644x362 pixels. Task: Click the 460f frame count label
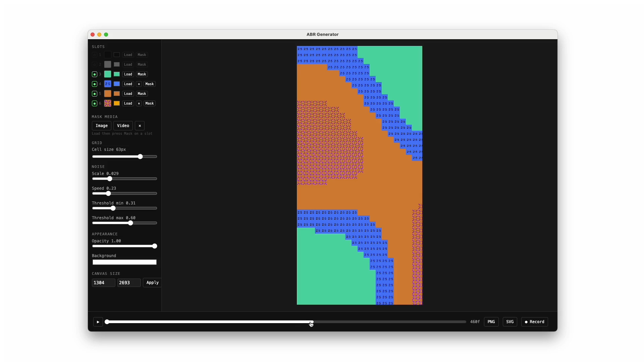(x=475, y=322)
